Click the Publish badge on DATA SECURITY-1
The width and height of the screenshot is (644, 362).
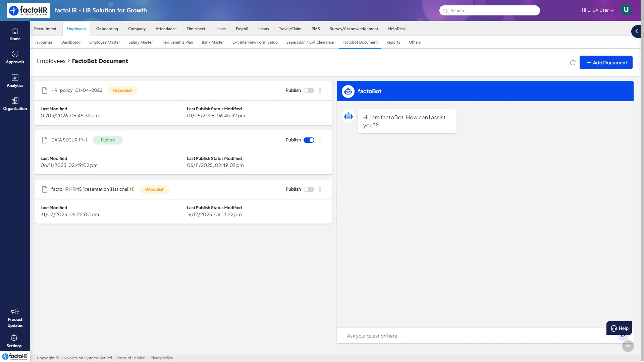pos(108,140)
